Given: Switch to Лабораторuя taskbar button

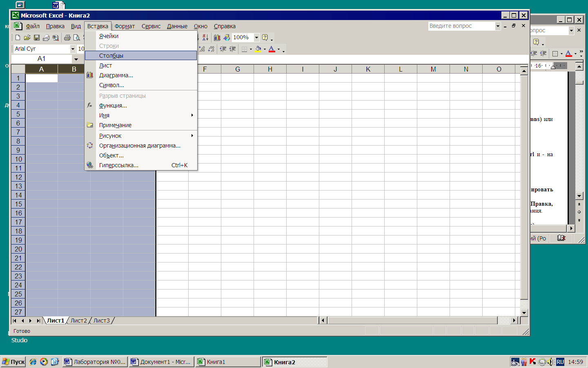Looking at the screenshot, I should (x=95, y=362).
